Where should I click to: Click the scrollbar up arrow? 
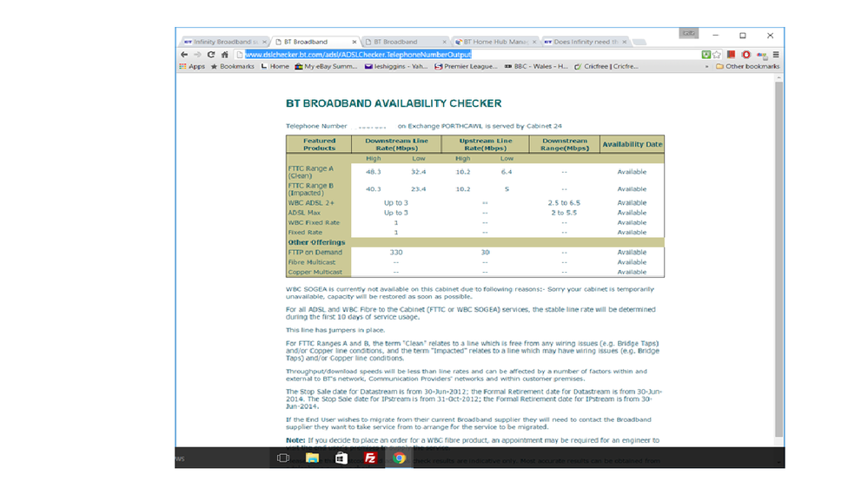(779, 78)
